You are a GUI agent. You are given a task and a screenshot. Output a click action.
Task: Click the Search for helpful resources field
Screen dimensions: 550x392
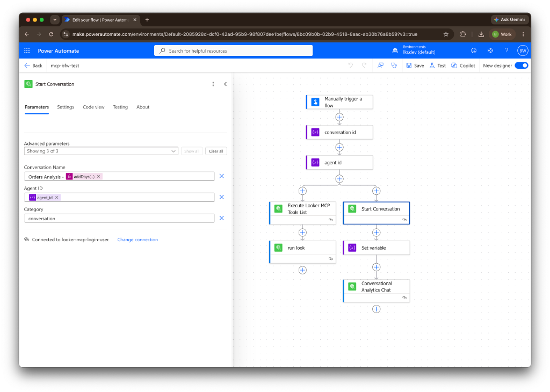click(x=233, y=50)
